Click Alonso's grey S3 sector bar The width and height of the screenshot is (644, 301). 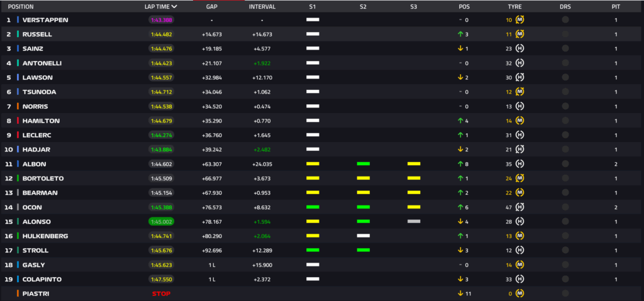413,221
